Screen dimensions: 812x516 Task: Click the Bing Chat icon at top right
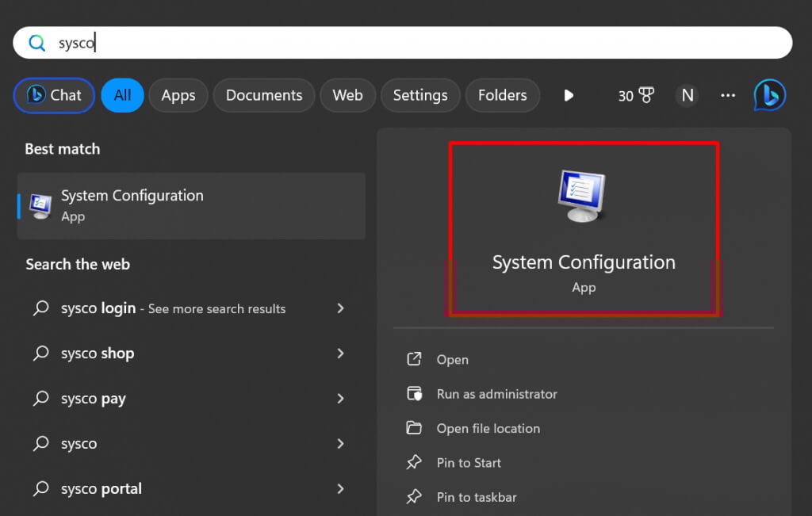[769, 95]
